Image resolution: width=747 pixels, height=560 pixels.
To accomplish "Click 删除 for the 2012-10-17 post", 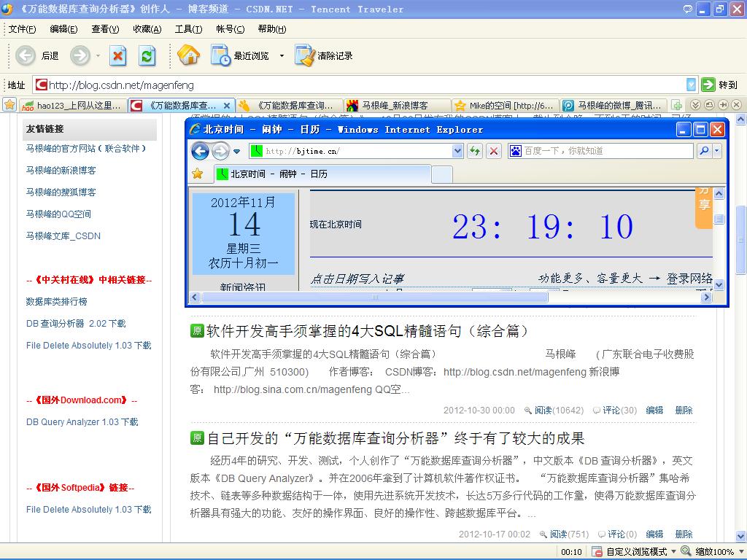I will (684, 534).
